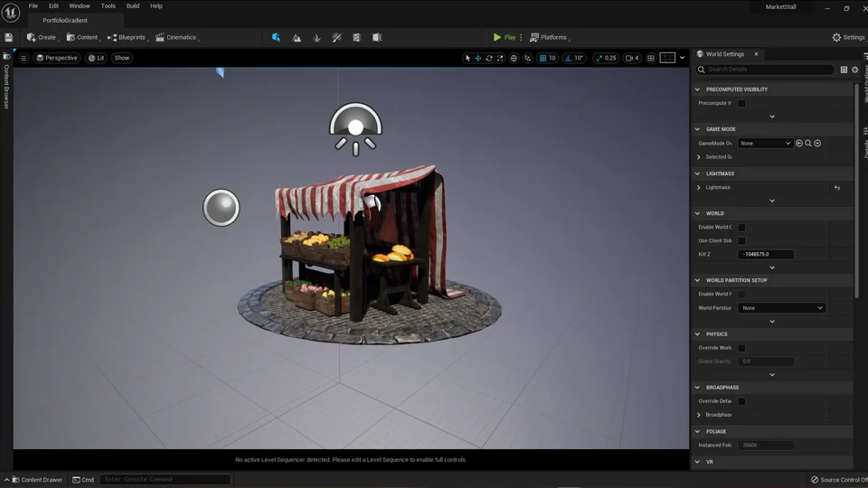Open Brush Editing mode icon
The height and width of the screenshot is (488, 868).
pos(377,38)
